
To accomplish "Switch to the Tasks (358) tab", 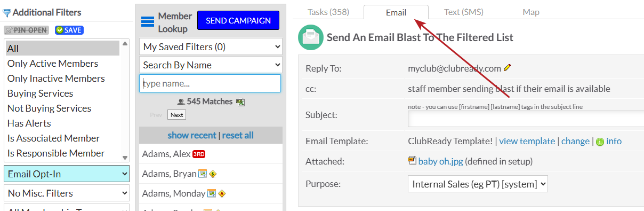I will click(329, 12).
